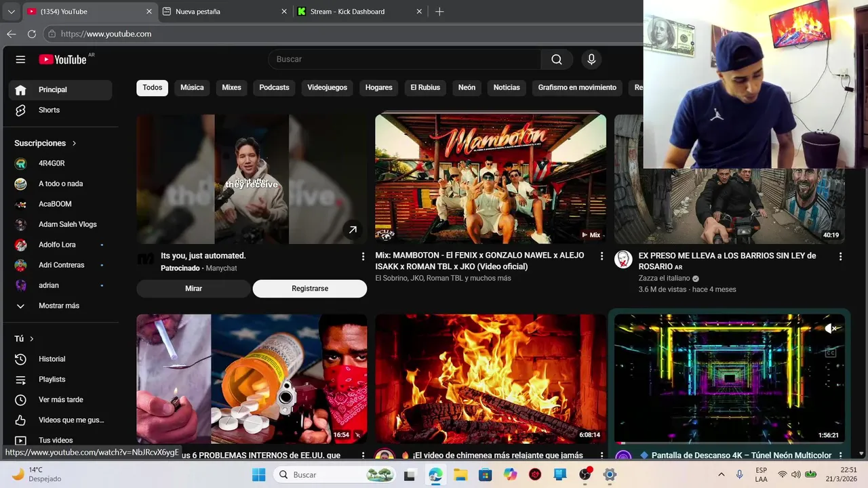Click the magnifier search button
The width and height of the screenshot is (868, 488).
(557, 60)
